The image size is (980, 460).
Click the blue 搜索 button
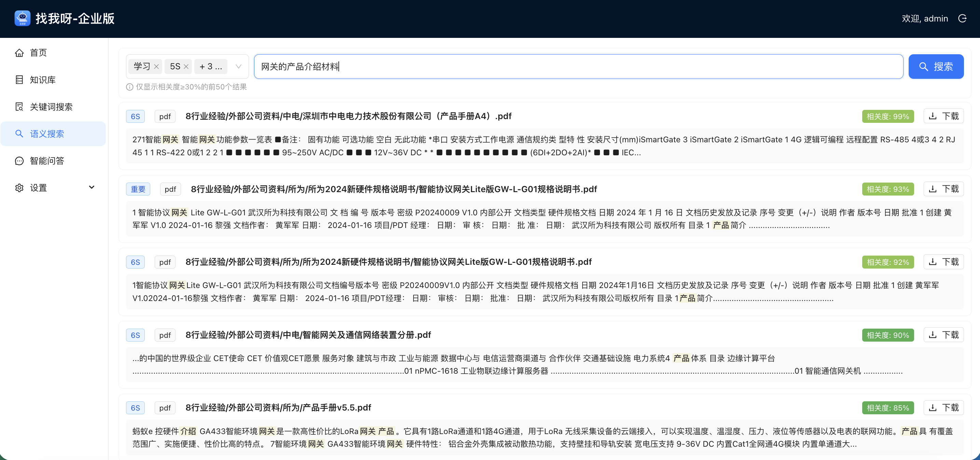[x=936, y=67]
